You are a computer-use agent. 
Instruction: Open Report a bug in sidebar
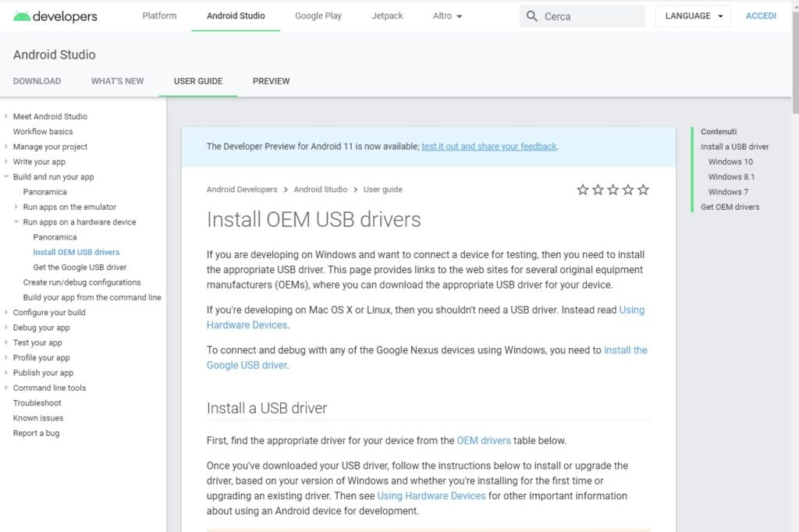click(36, 433)
